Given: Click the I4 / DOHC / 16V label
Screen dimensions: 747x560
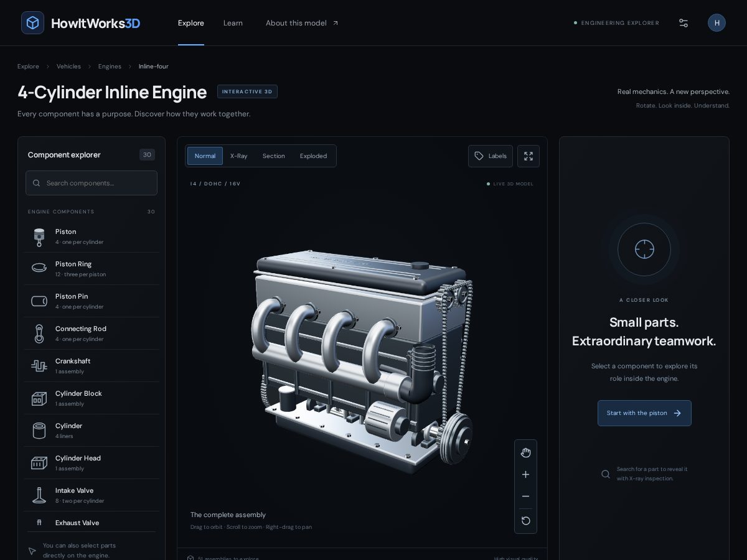Looking at the screenshot, I should pyautogui.click(x=215, y=184).
